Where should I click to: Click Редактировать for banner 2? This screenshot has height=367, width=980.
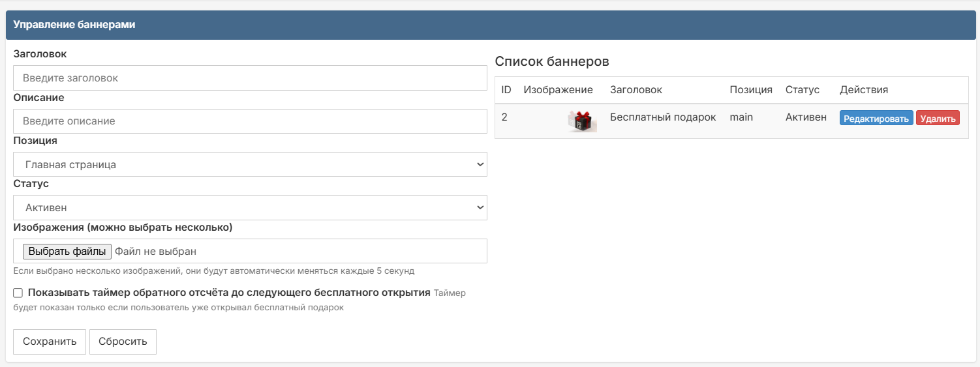(876, 118)
